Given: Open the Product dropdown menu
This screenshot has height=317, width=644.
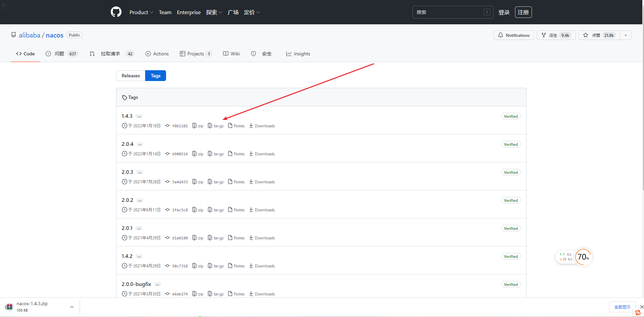Looking at the screenshot, I should pos(141,12).
